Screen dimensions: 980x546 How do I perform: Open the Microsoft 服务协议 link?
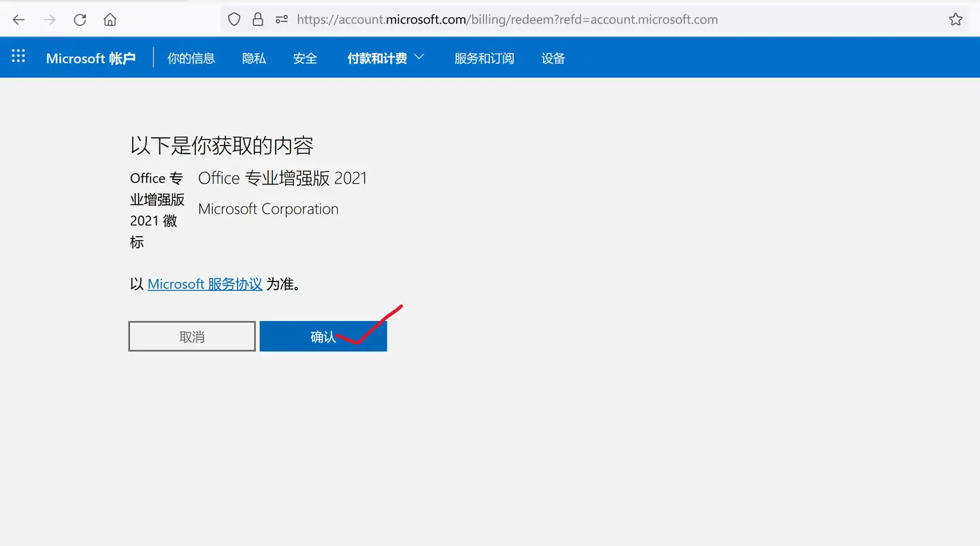click(x=205, y=284)
